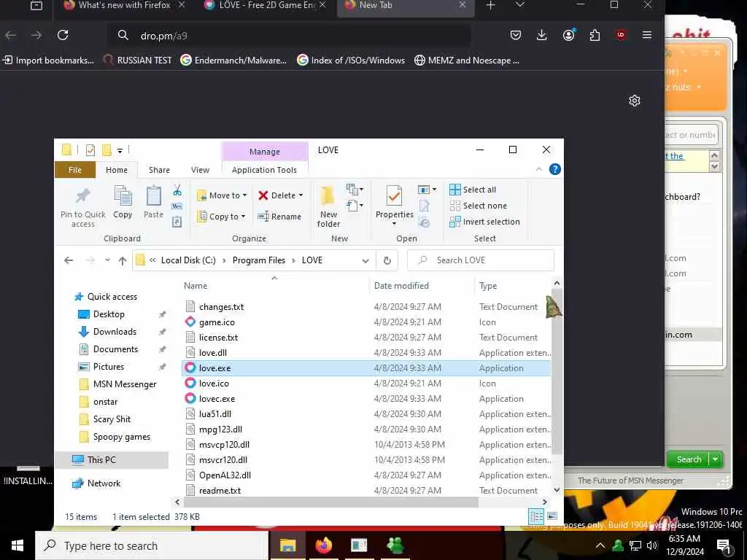The image size is (747, 560).
Task: Click the Windows Start button
Action: point(18,545)
